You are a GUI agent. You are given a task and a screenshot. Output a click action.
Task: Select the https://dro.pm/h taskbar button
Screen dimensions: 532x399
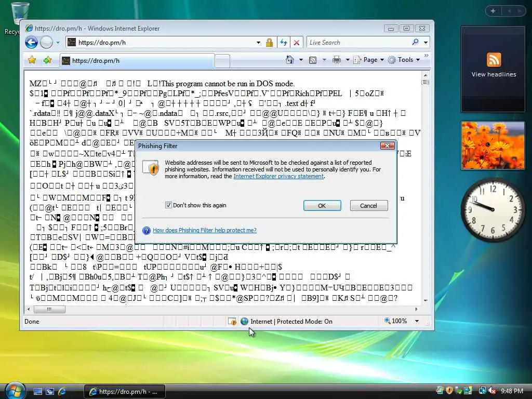tap(125, 392)
